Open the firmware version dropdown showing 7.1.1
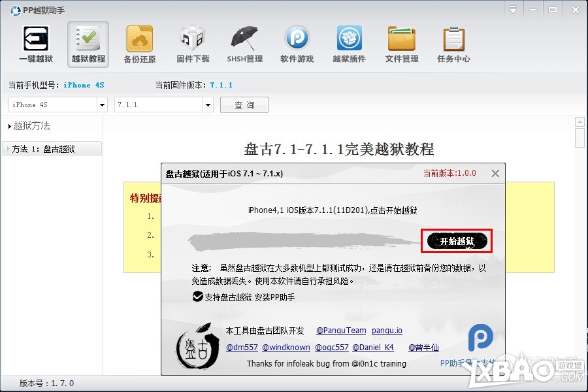Screen dimensions: 588x392 [163, 105]
